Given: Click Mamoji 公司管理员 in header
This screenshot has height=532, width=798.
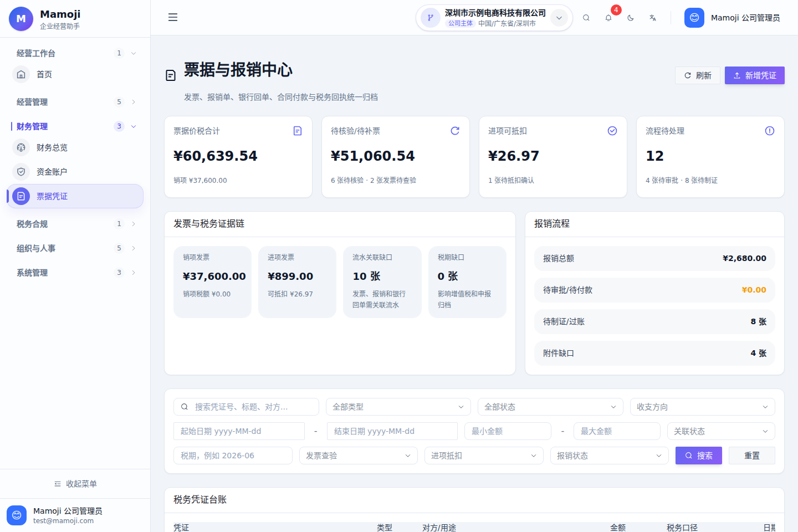Looking at the screenshot, I should (745, 18).
